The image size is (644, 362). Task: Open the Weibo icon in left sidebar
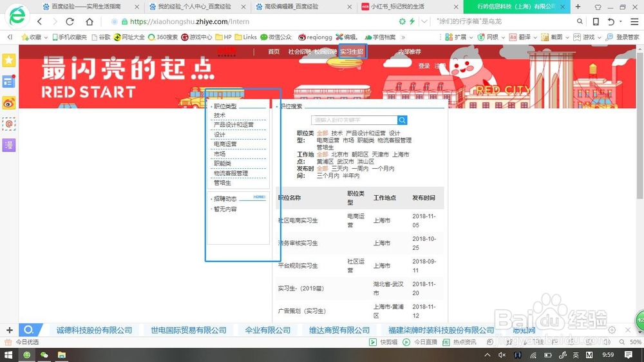pyautogui.click(x=8, y=102)
